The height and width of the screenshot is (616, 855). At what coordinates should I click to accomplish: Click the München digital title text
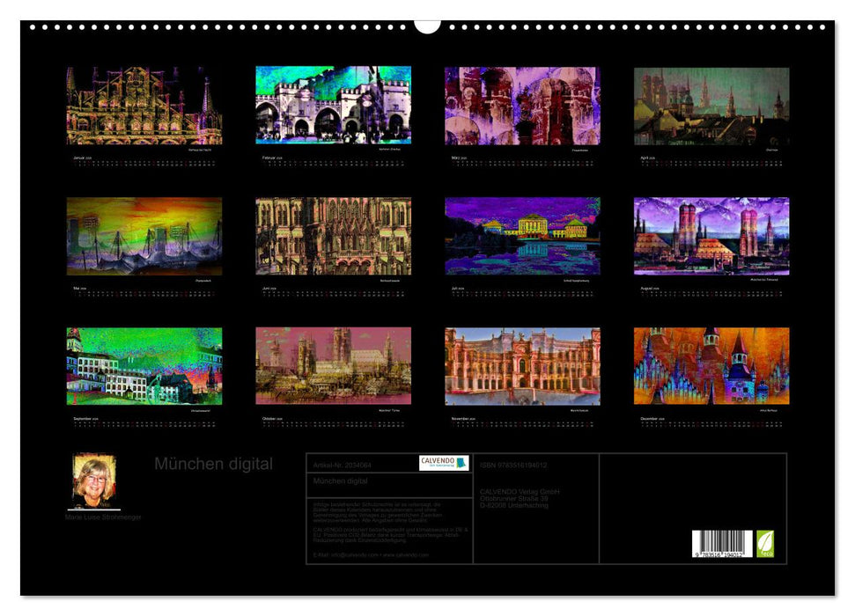pos(213,462)
